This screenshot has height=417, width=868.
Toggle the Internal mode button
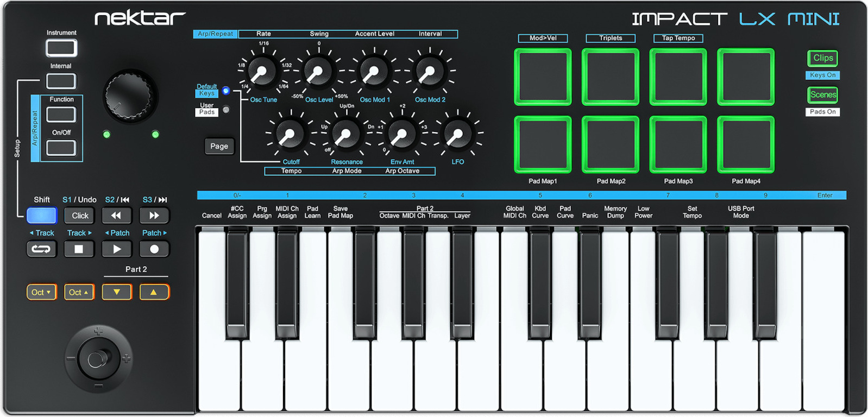61,81
